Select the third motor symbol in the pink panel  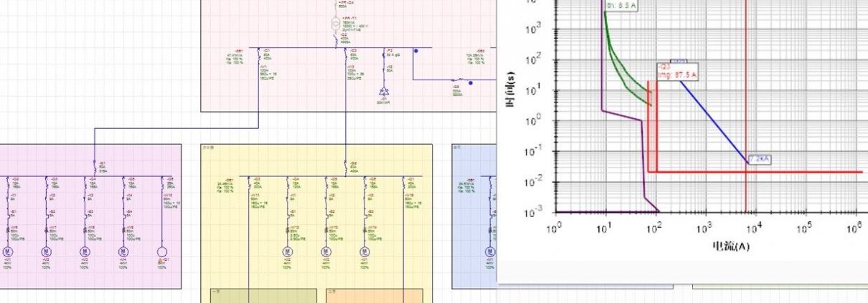pyautogui.click(x=85, y=251)
